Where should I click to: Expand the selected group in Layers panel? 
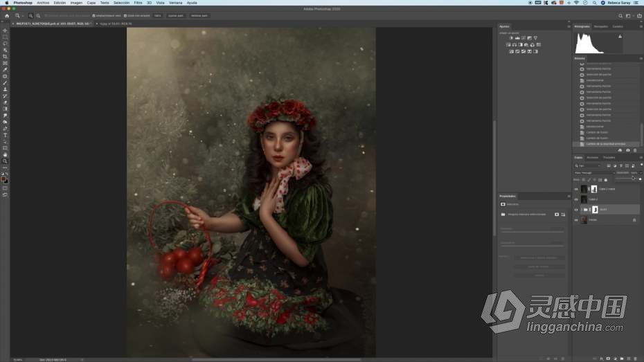[x=582, y=210]
